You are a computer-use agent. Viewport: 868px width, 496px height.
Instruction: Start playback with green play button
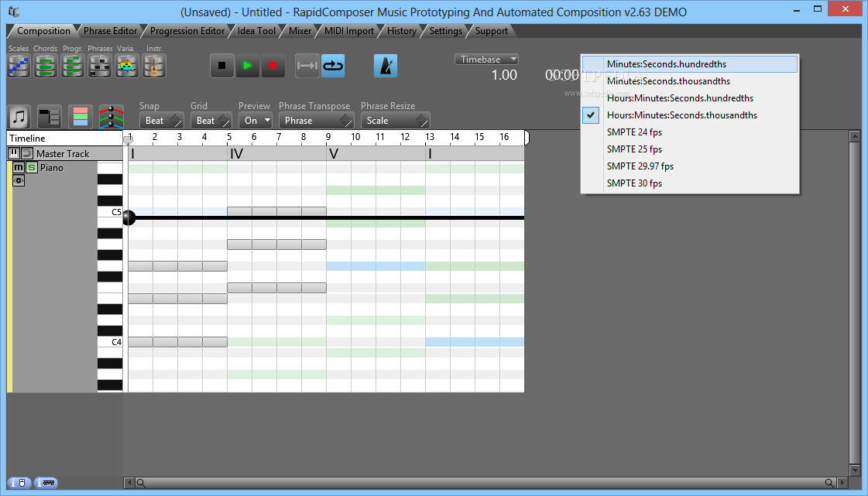point(248,66)
